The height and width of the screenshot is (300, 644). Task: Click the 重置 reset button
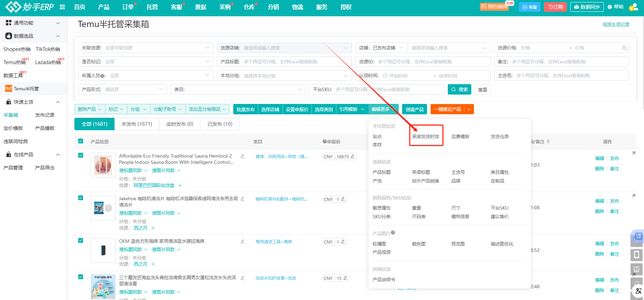point(483,89)
